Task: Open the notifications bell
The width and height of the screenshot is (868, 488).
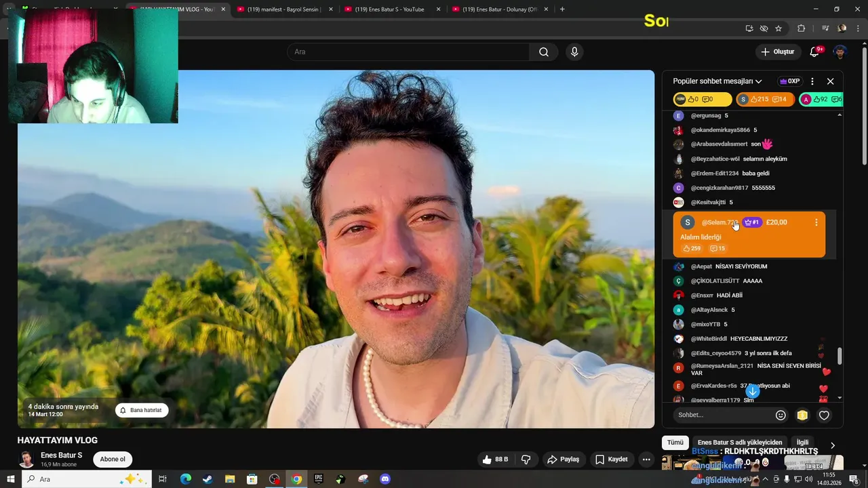Action: click(x=815, y=52)
